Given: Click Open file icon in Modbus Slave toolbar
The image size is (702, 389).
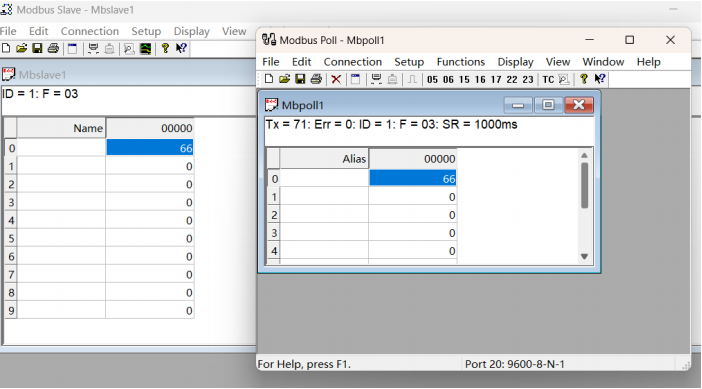Looking at the screenshot, I should pyautogui.click(x=21, y=48).
